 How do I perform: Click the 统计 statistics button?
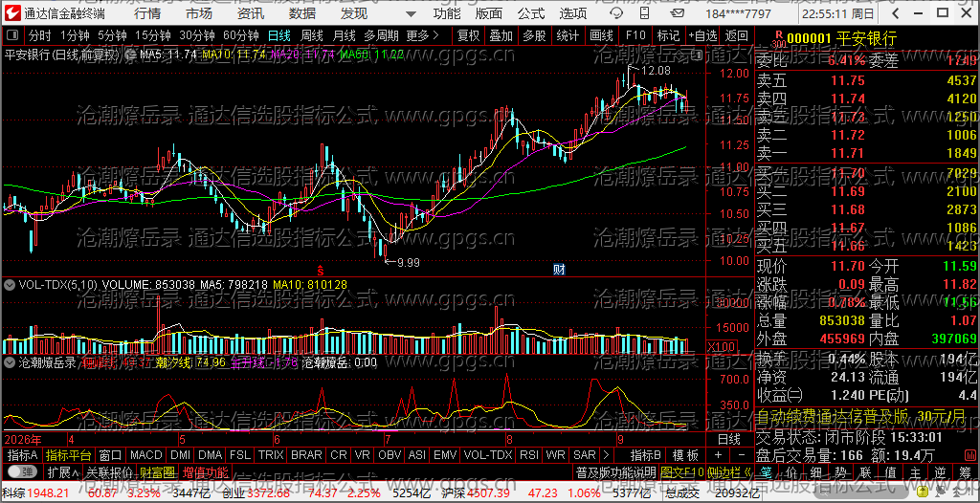[x=568, y=35]
